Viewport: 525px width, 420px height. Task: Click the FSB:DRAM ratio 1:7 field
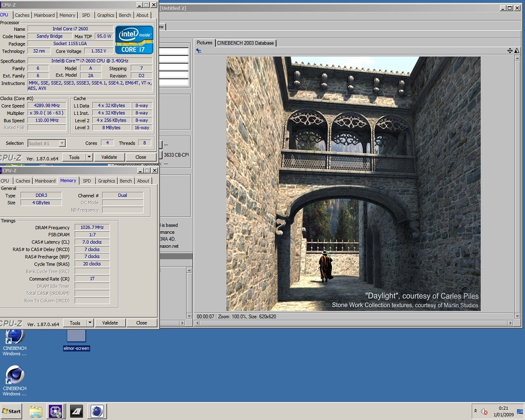(x=92, y=235)
